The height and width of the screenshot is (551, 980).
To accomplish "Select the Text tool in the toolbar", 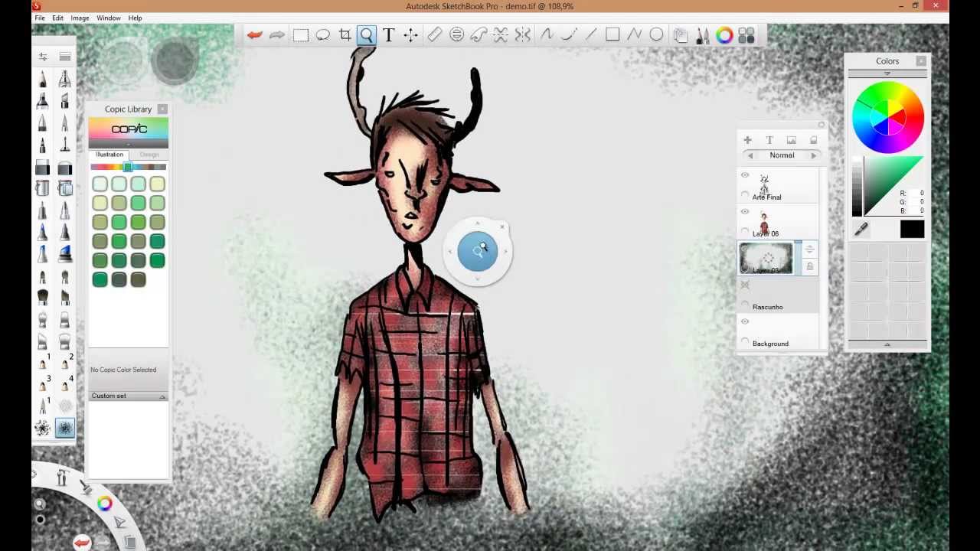I will (x=388, y=34).
